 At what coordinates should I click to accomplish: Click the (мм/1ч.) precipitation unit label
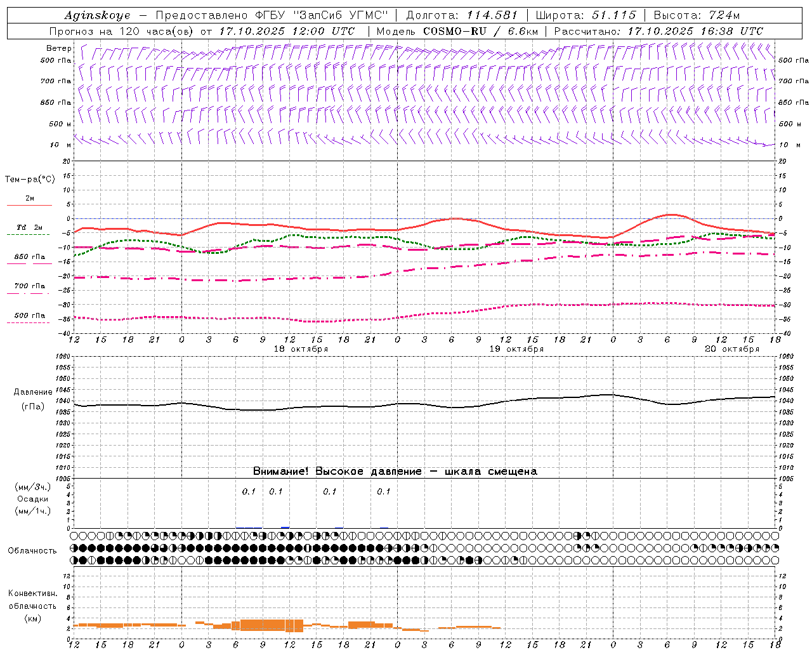(32, 511)
